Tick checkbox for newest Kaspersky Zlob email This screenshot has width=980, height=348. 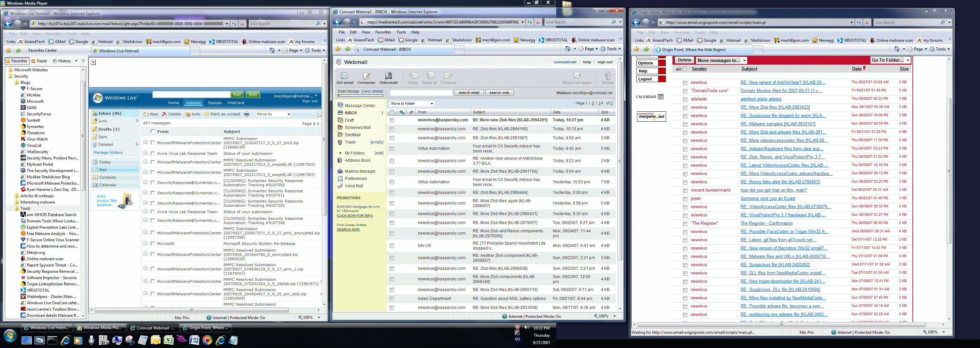(392, 120)
